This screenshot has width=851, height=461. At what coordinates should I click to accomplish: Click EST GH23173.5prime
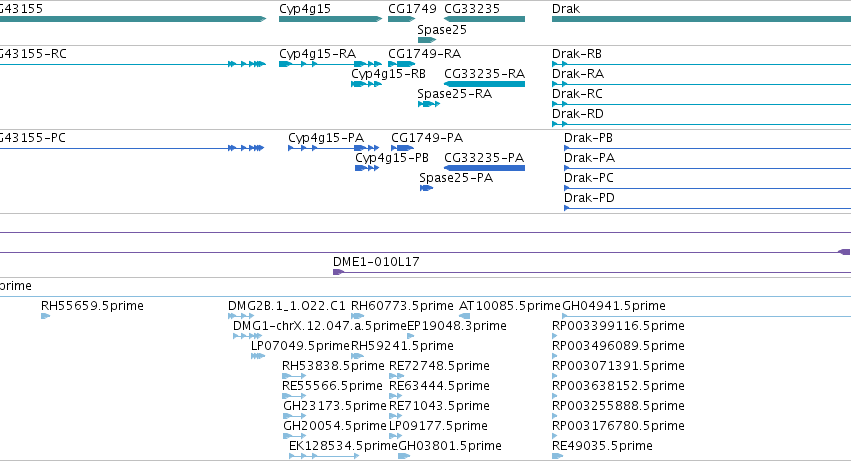(x=295, y=416)
